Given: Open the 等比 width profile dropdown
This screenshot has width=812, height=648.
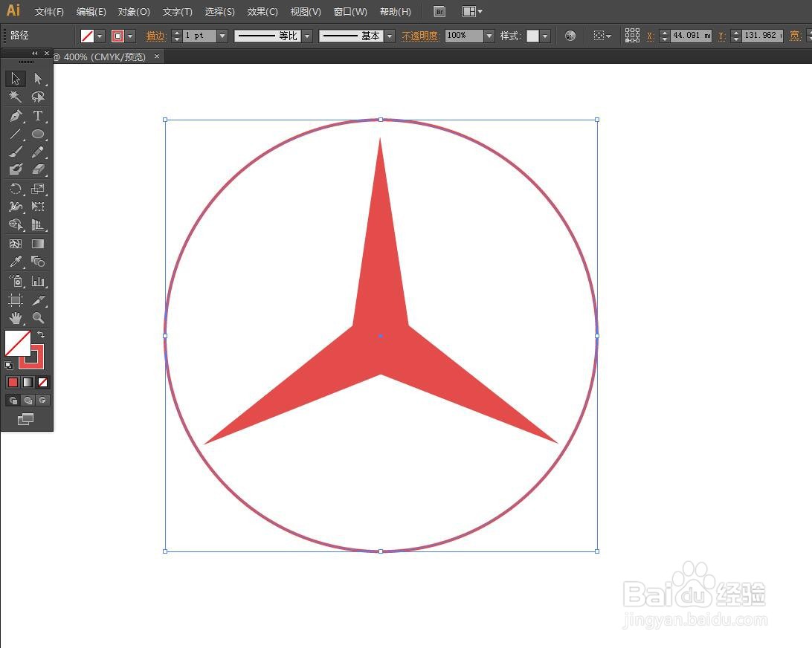Looking at the screenshot, I should [308, 36].
